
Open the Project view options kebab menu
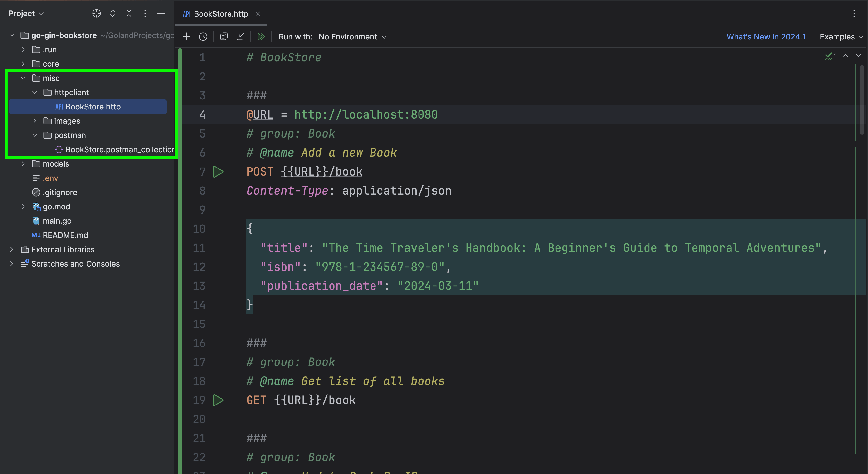point(145,14)
